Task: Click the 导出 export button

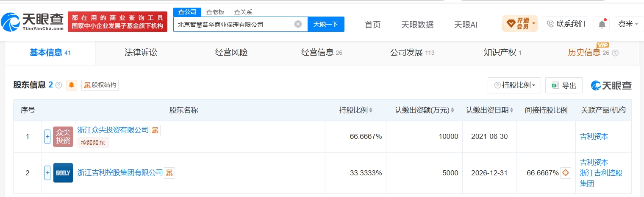Action: click(x=564, y=85)
